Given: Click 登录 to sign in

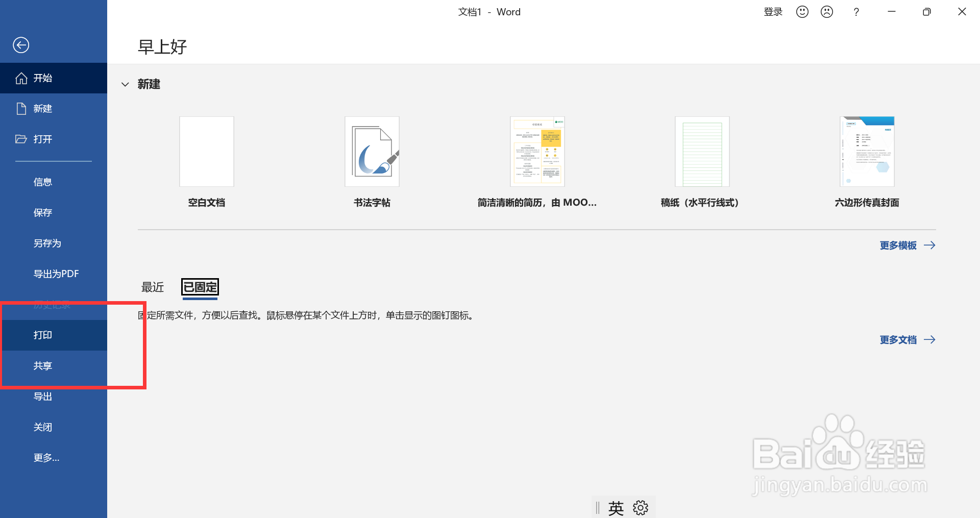Looking at the screenshot, I should 773,12.
